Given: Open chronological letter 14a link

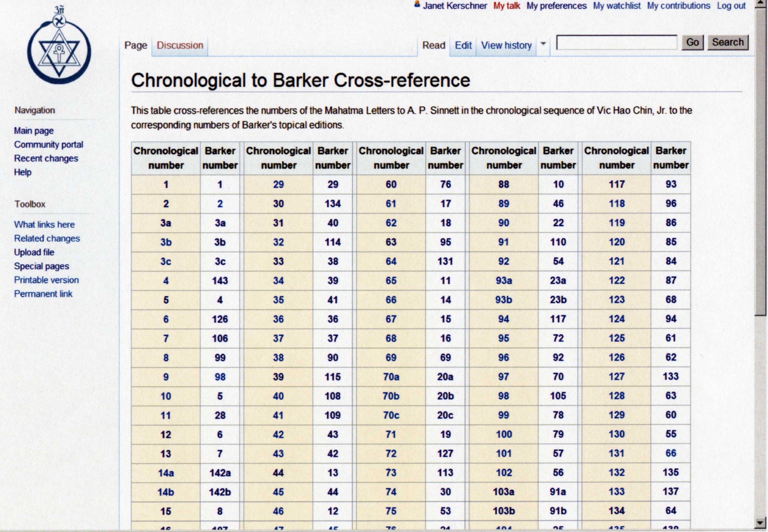Looking at the screenshot, I should coord(166,473).
